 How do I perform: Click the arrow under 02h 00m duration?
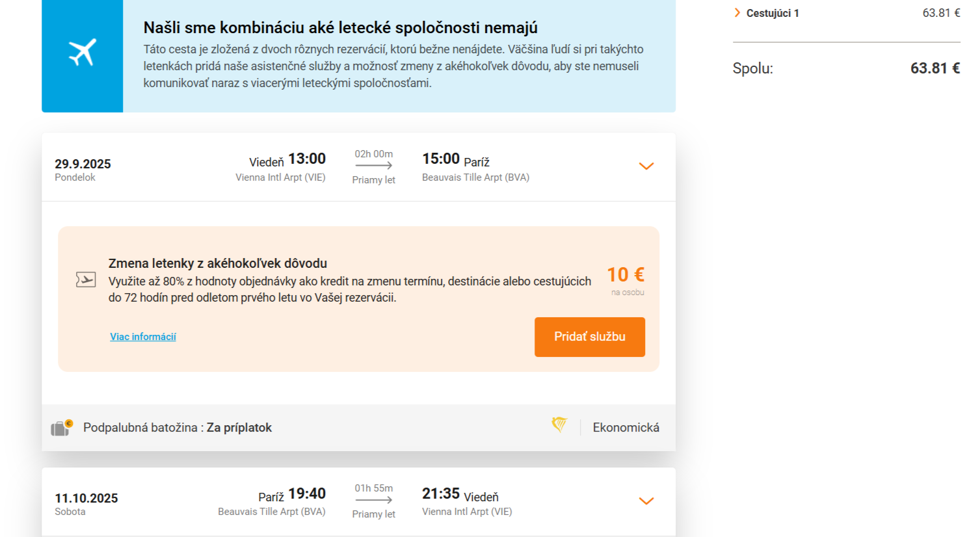click(374, 166)
